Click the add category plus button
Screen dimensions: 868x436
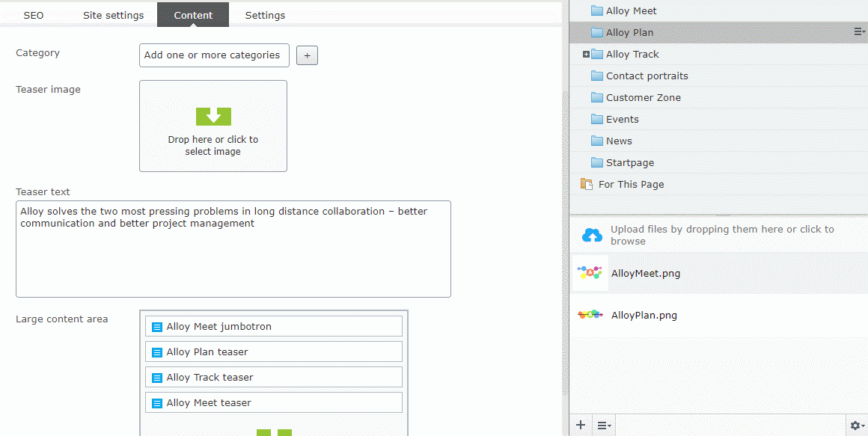[307, 55]
